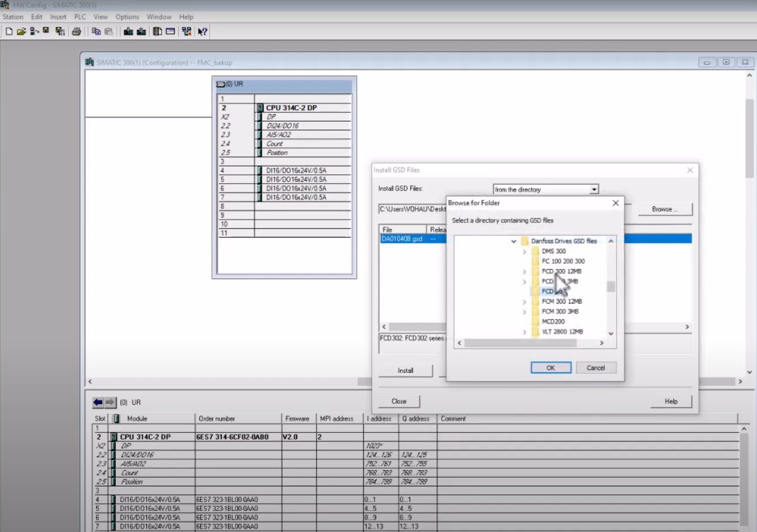Toggle the hardware Catalog icon
Viewport: 757px width, 532px height.
click(157, 32)
